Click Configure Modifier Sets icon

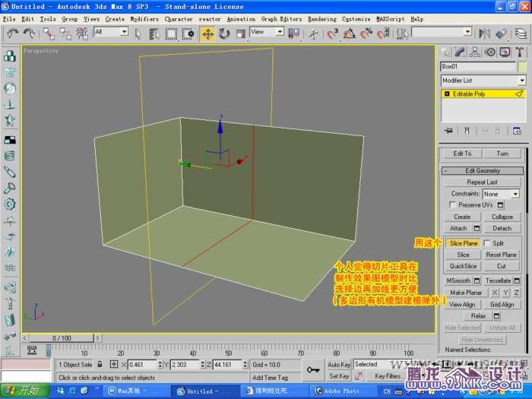517,131
